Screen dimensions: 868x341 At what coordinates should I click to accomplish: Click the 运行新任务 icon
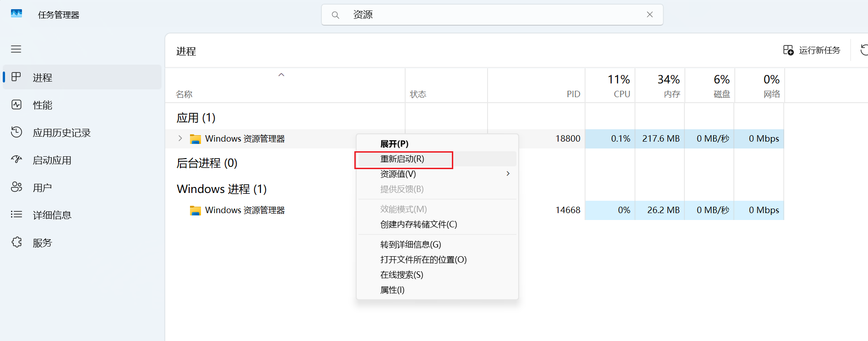pyautogui.click(x=788, y=50)
